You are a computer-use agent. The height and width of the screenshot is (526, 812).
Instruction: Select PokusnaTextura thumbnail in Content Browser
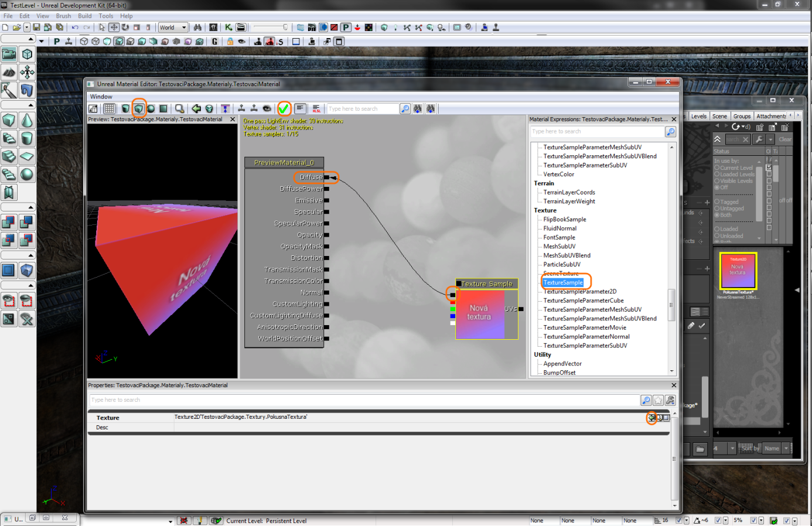(x=738, y=271)
